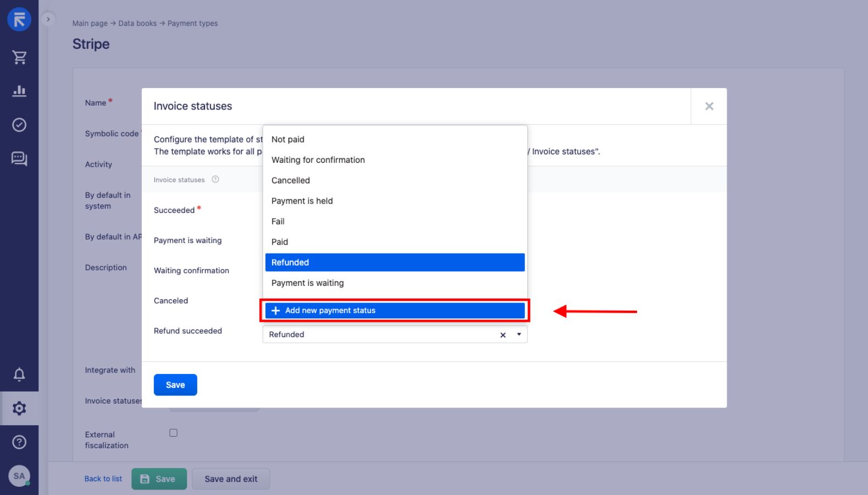Go to 'Main page' breadcrumb

pos(90,23)
